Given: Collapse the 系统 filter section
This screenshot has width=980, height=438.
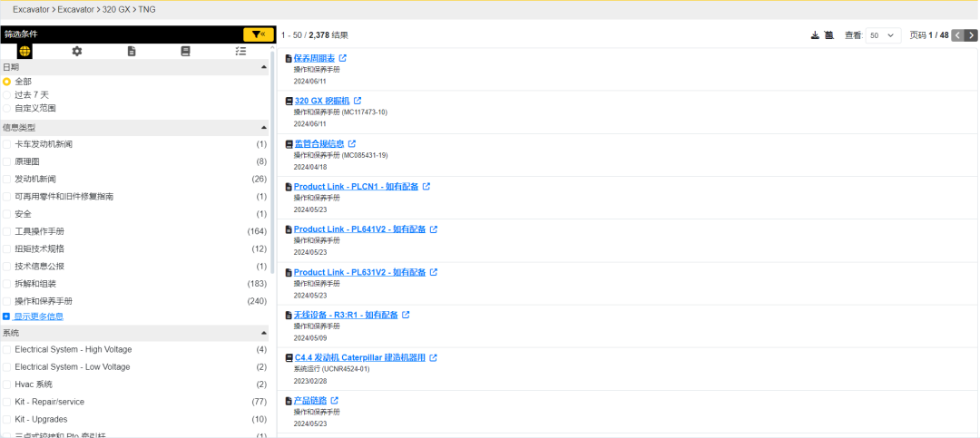Looking at the screenshot, I should click(263, 333).
